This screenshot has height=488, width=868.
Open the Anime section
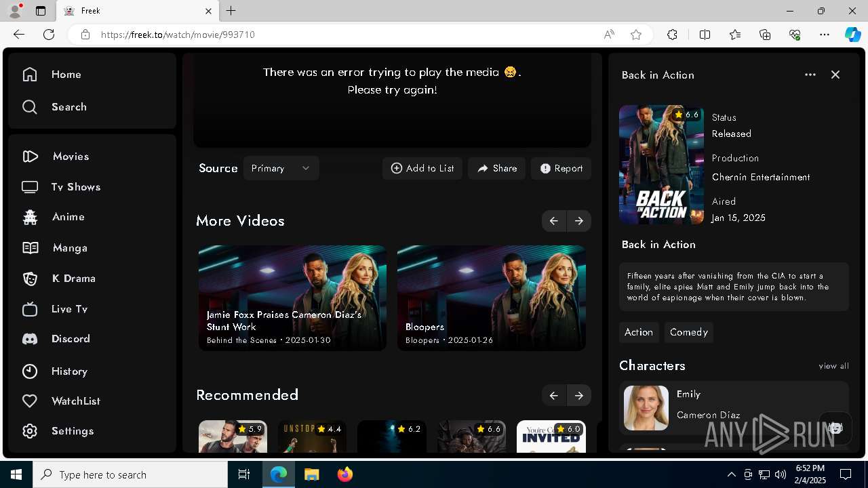(53, 217)
